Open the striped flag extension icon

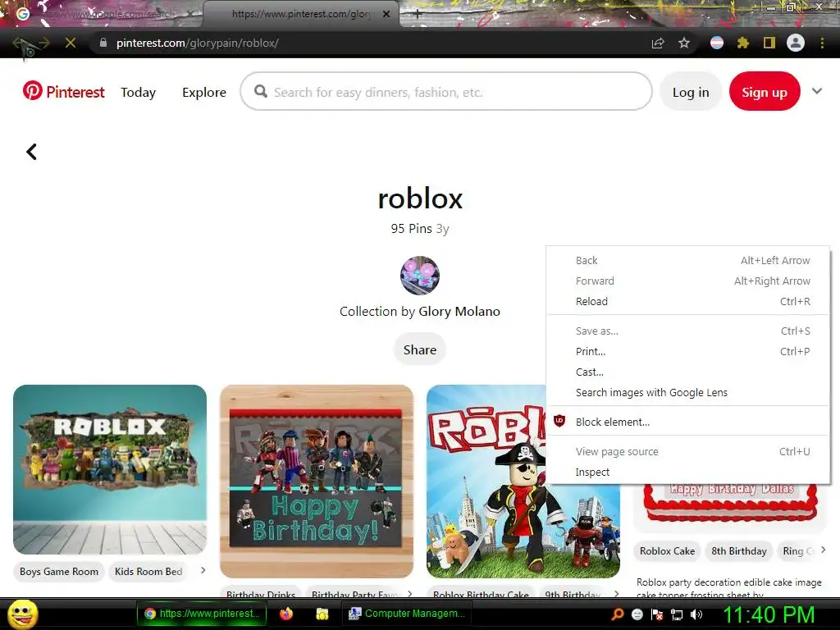717,43
